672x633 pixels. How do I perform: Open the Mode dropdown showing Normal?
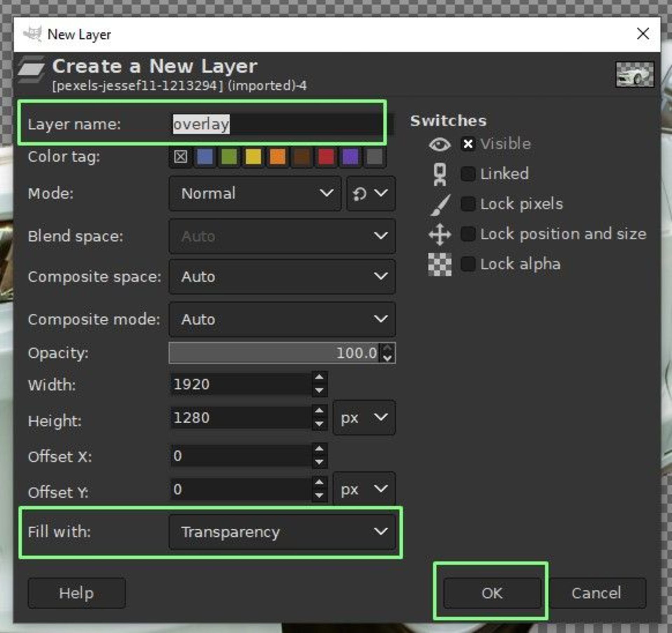255,193
